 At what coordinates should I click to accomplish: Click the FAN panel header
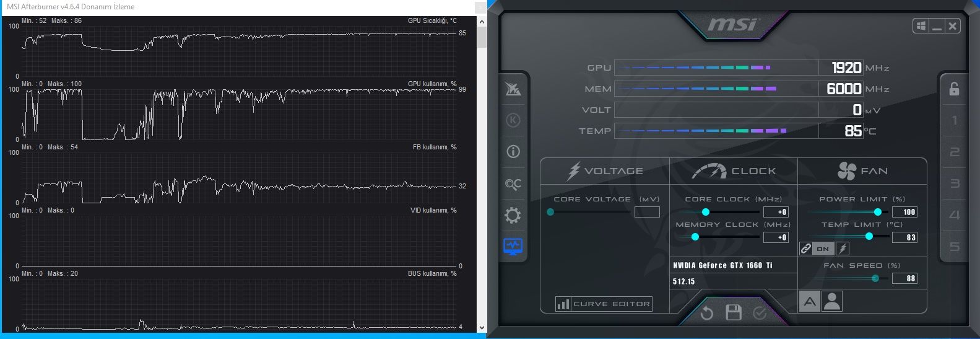click(x=862, y=171)
